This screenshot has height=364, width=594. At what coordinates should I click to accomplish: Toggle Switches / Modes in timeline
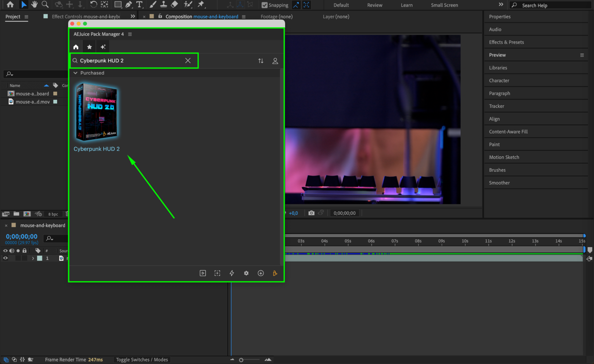pyautogui.click(x=142, y=360)
